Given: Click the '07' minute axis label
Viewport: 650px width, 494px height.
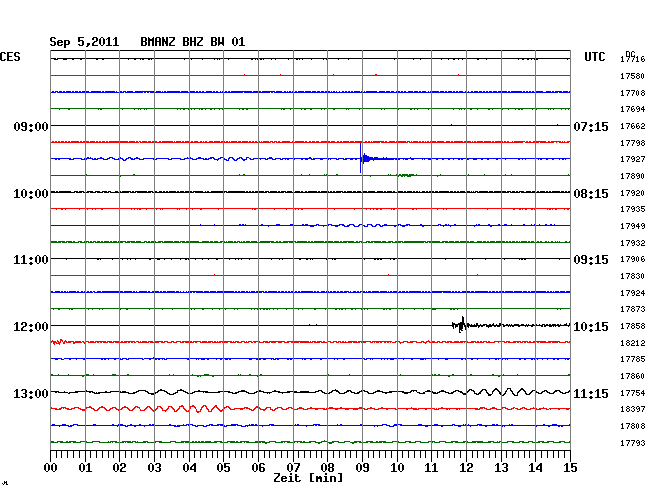Looking at the screenshot, I should pos(293,468).
